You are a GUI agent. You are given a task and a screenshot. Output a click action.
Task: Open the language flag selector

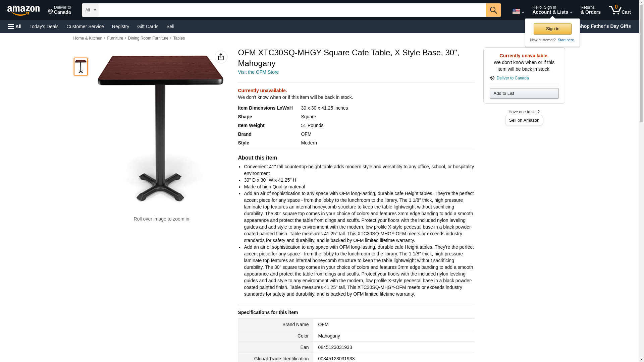click(x=518, y=11)
